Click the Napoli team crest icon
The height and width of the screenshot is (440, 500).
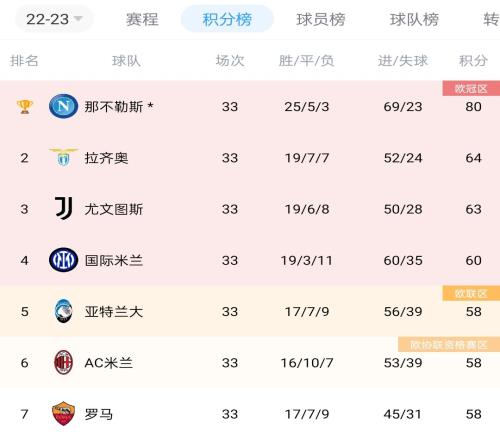click(63, 107)
